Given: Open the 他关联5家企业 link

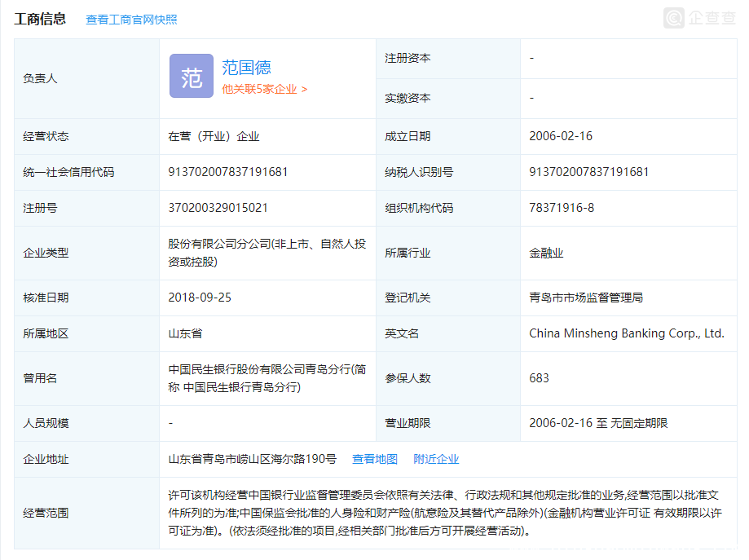Looking at the screenshot, I should tap(265, 90).
